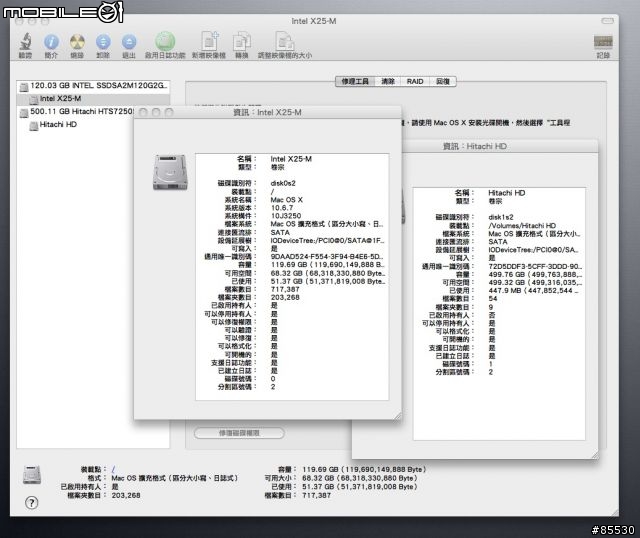Click the Burn disc toolbar icon
640x538 pixels.
77,42
